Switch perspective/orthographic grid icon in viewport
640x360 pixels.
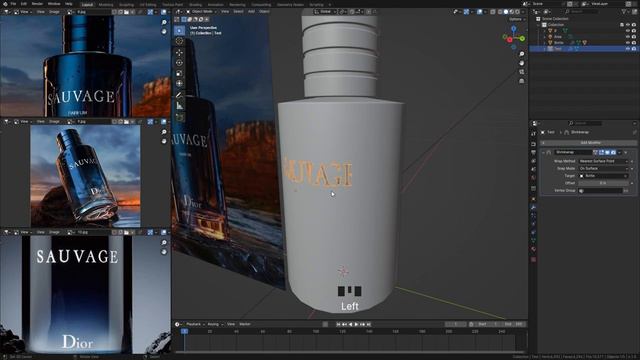(x=522, y=81)
